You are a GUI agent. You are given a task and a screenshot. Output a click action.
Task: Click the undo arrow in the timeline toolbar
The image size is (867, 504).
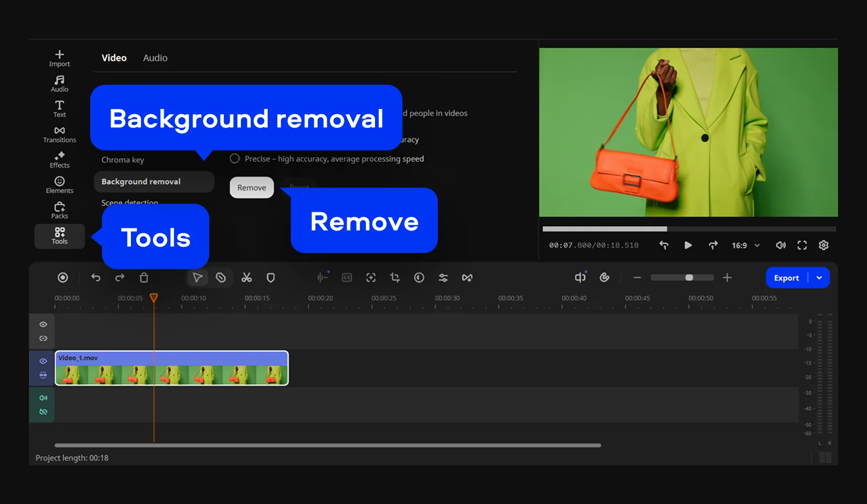[95, 278]
